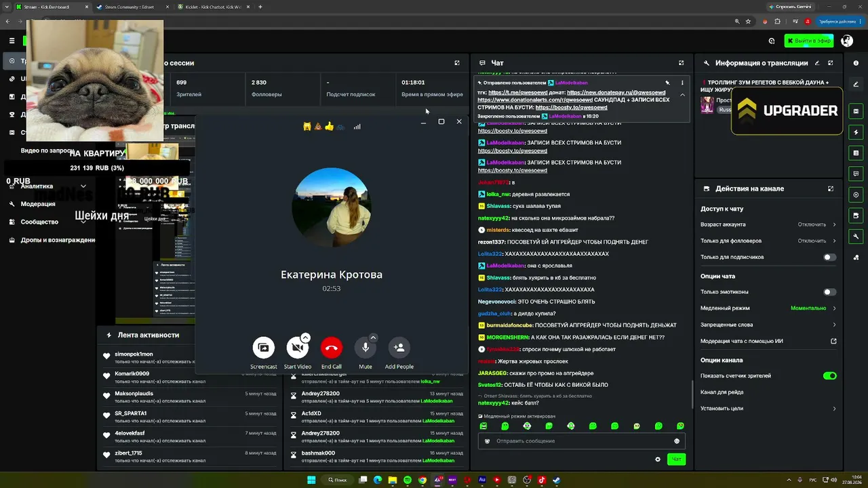Open audio options arrow above Mute
This screenshot has height=488, width=868.
coord(373,338)
